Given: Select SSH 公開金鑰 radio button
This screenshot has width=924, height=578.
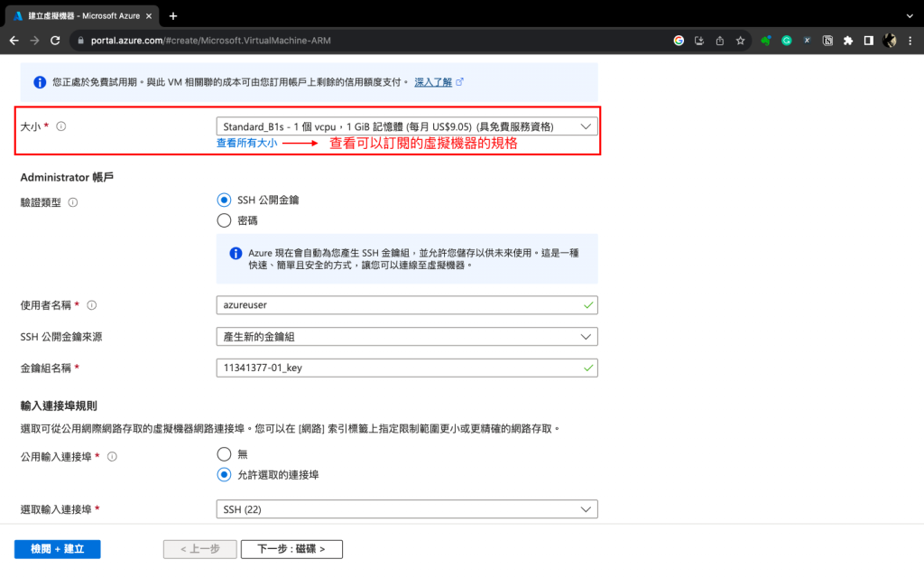Looking at the screenshot, I should click(224, 200).
